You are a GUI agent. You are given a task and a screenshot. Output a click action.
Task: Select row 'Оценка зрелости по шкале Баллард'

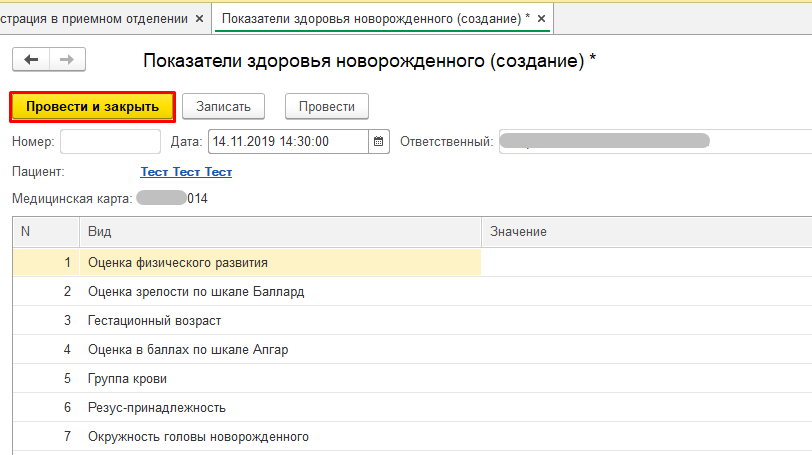(196, 292)
